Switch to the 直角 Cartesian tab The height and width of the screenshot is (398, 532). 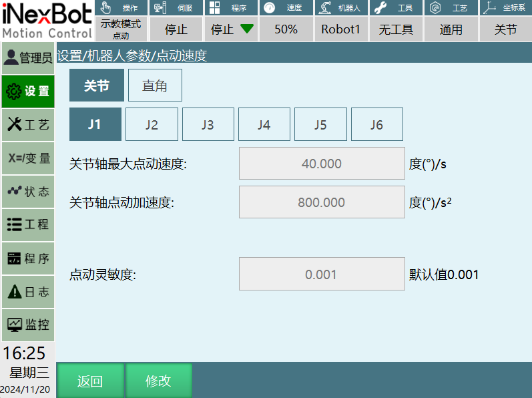point(155,85)
